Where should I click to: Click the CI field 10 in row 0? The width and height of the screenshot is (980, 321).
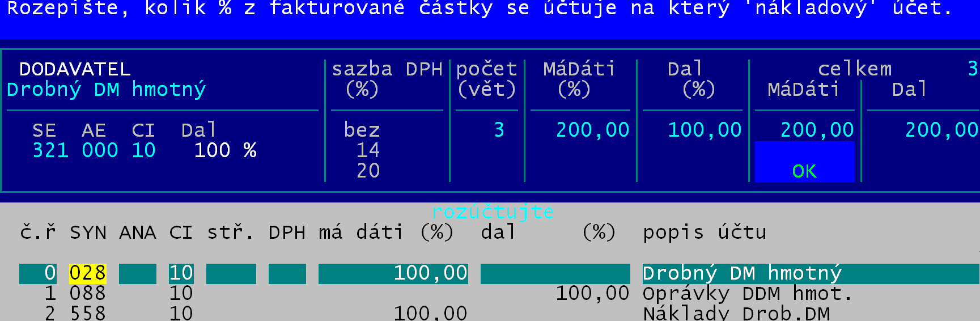pos(181,273)
